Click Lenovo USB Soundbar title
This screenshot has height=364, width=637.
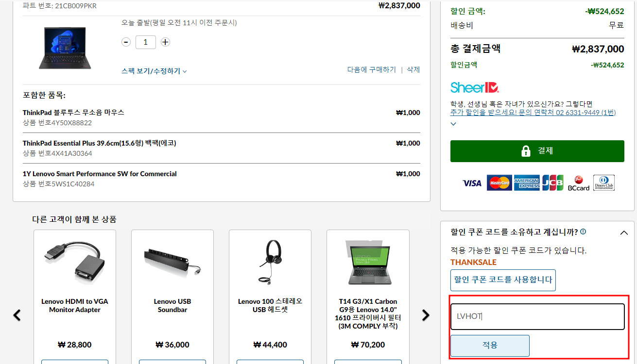tap(172, 306)
